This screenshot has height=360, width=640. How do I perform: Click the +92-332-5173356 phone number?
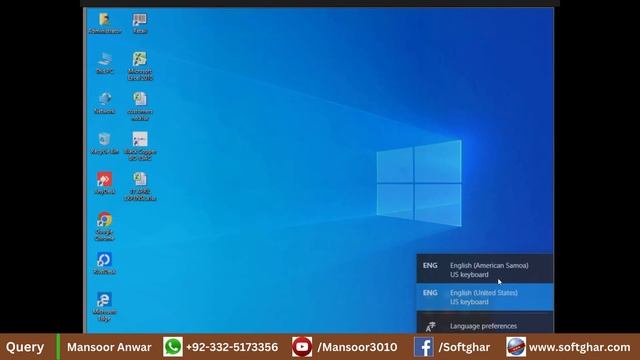click(232, 347)
